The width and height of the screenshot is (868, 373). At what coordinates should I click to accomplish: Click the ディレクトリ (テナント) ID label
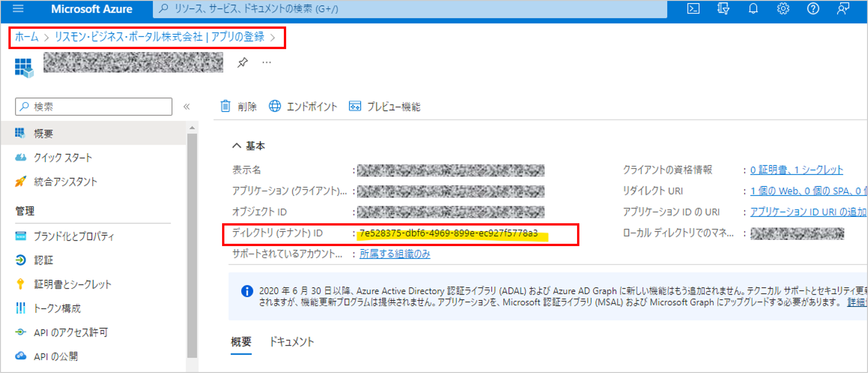(x=277, y=233)
